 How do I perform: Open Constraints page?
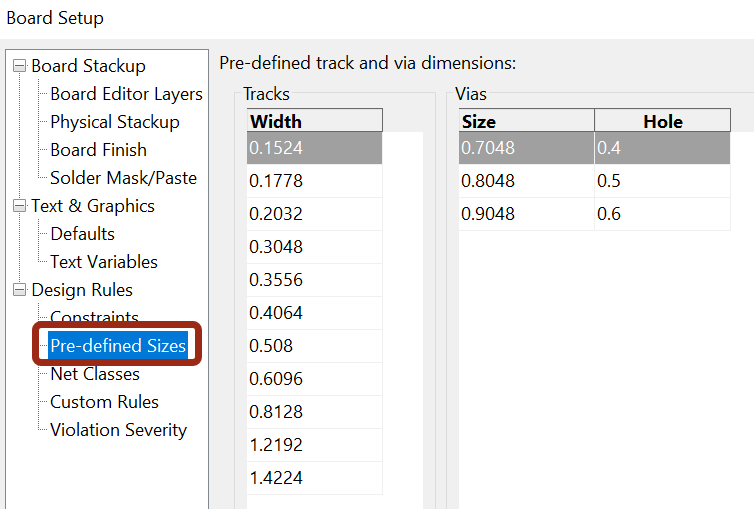(94, 317)
